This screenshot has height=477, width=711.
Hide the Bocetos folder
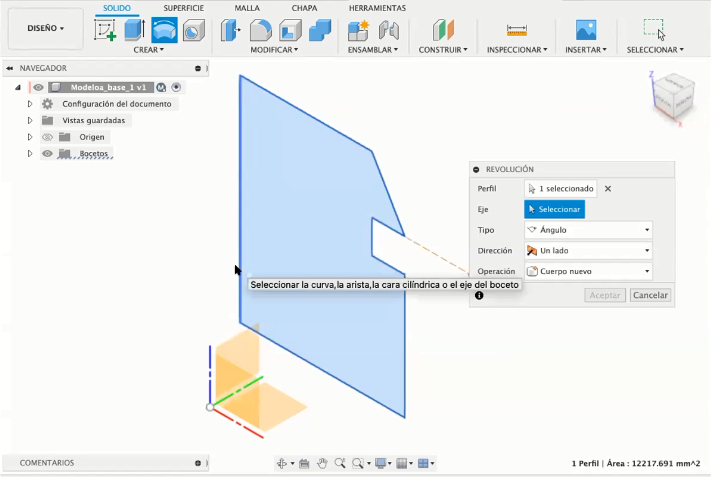[x=47, y=154]
